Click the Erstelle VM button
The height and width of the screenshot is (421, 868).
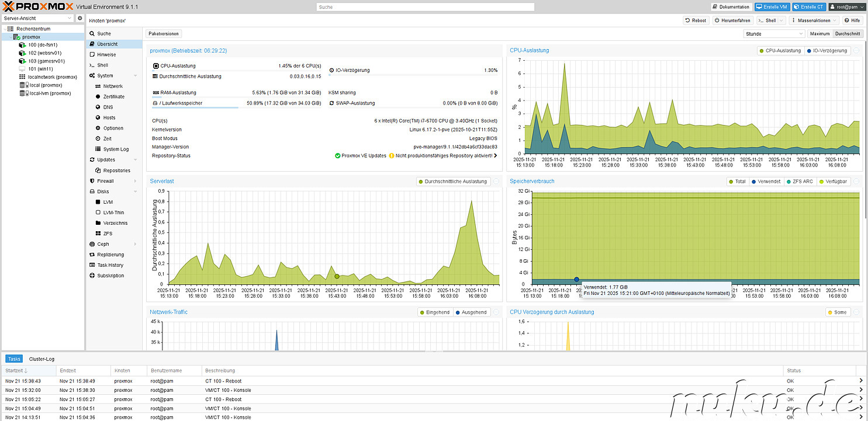[x=772, y=7]
